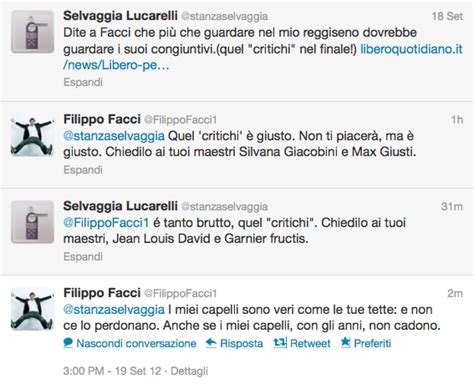Click the retweet arrows icon
Viewport: 474px width, 389px height.
(x=280, y=343)
